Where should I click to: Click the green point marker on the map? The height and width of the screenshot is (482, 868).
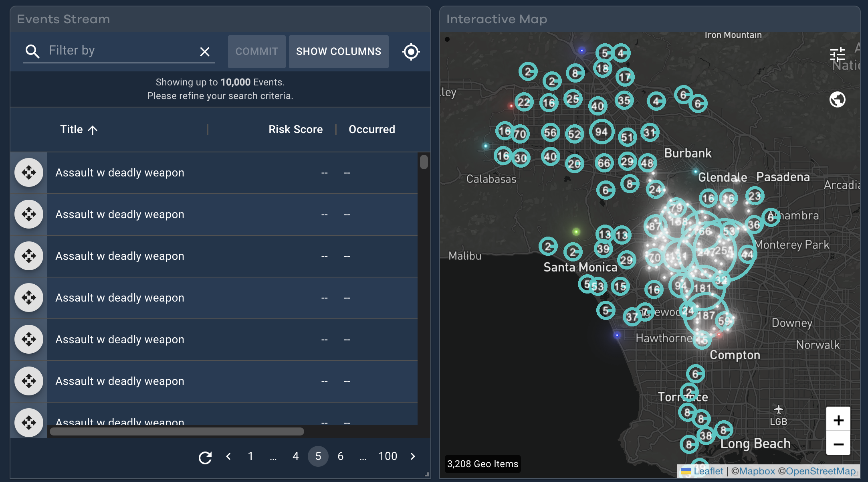coord(576,231)
